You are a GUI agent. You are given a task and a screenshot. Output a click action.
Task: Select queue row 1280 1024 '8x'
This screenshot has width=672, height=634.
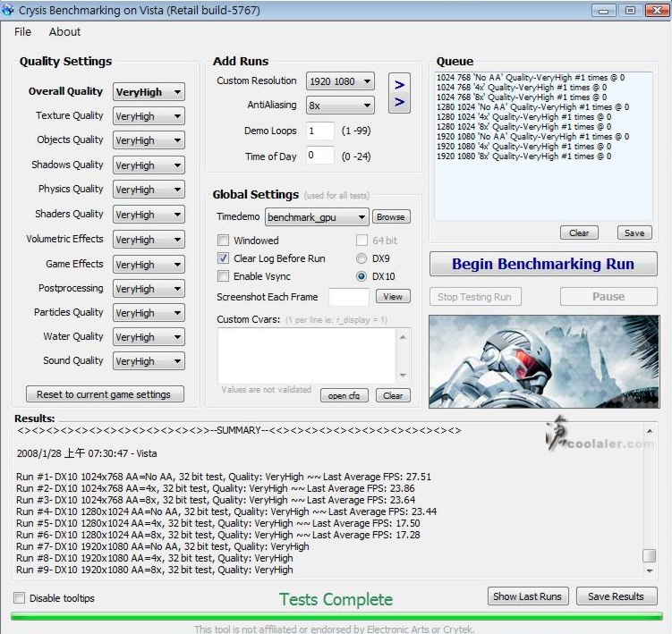(523, 127)
